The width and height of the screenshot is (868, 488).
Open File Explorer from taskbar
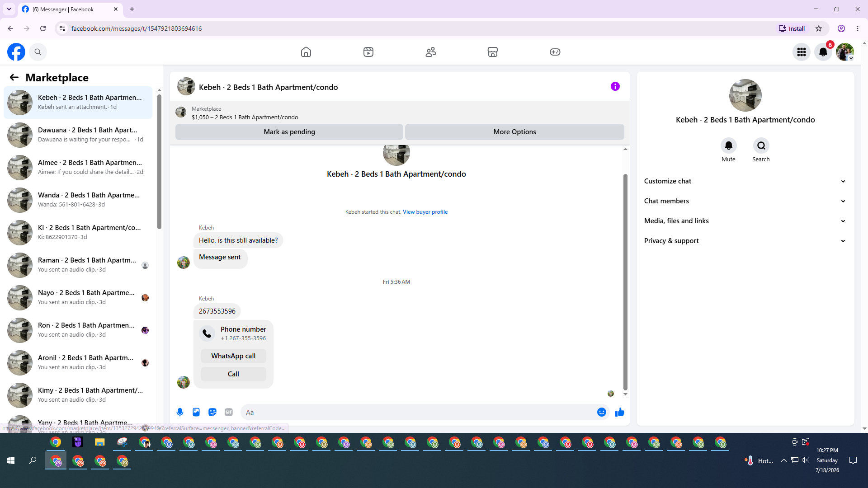pos(99,442)
